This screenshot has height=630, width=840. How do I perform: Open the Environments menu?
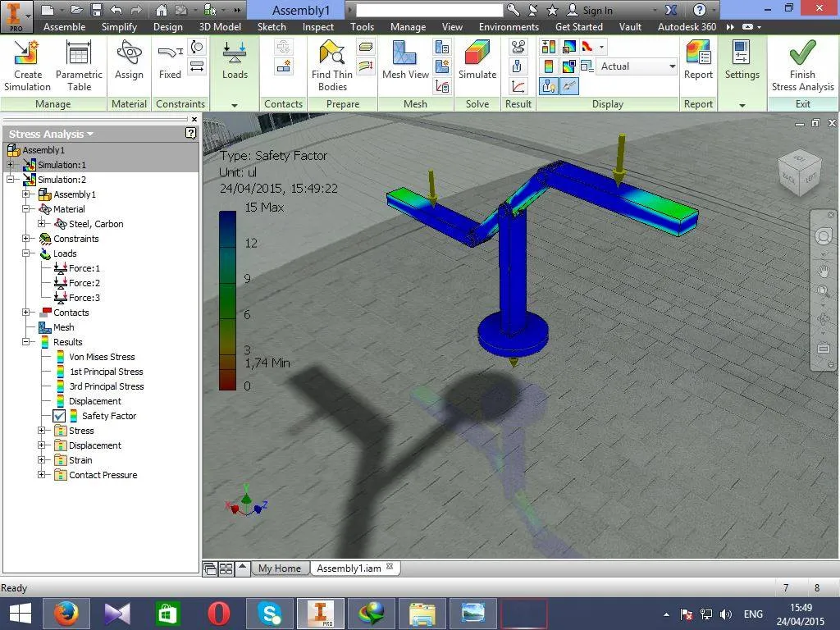click(509, 26)
